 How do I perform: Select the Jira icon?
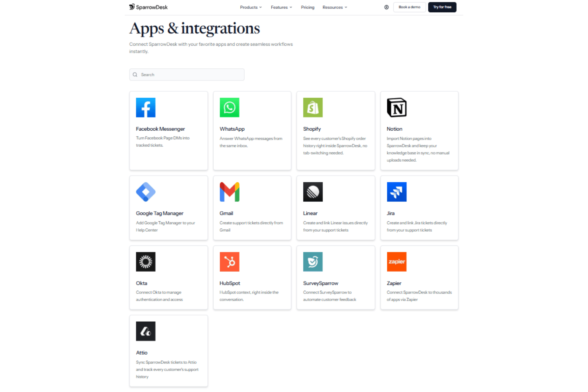[x=397, y=192]
